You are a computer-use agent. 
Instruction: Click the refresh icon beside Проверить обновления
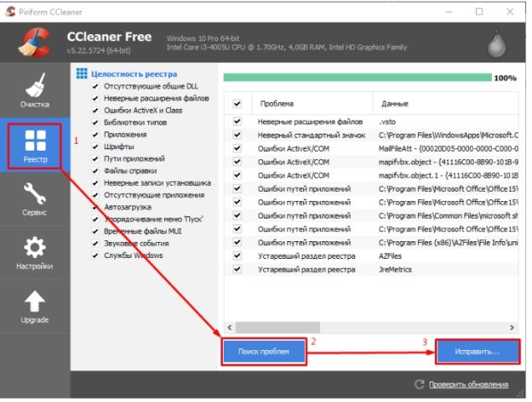(420, 384)
